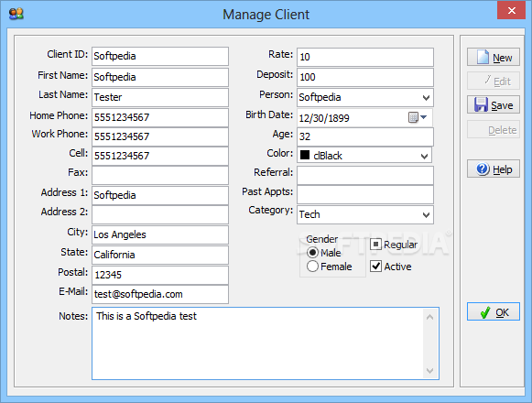Click the E-Mail field
The height and width of the screenshot is (403, 532).
(160, 294)
